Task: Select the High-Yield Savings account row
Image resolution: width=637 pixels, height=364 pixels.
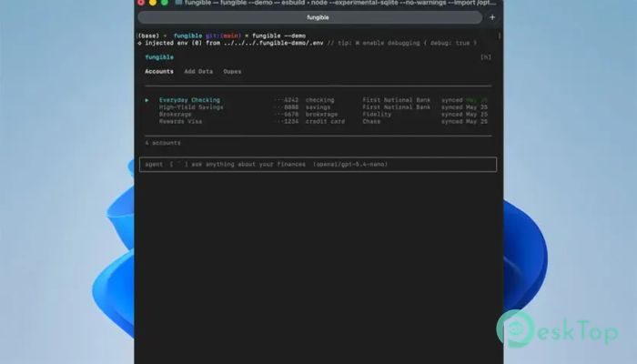Action: click(x=317, y=107)
